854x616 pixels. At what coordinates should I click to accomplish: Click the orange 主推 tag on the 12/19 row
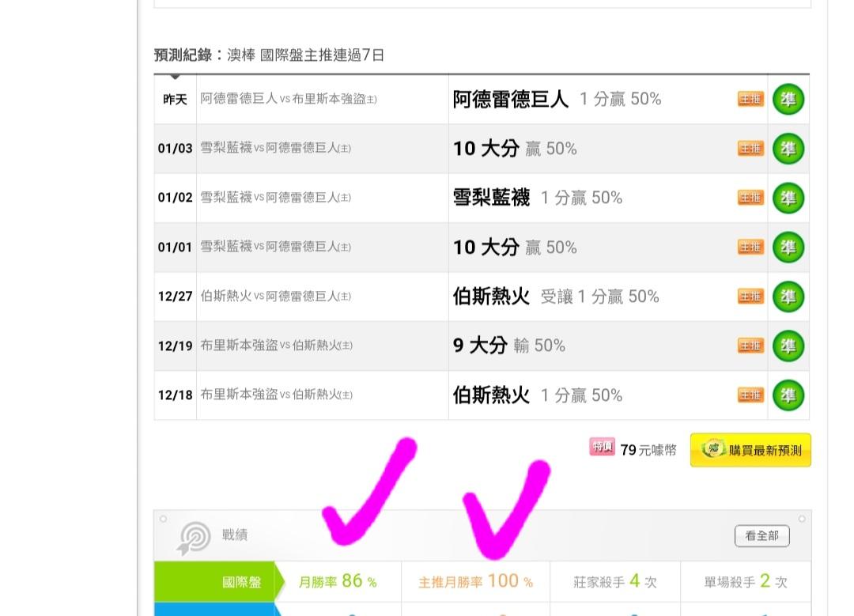pyautogui.click(x=750, y=346)
